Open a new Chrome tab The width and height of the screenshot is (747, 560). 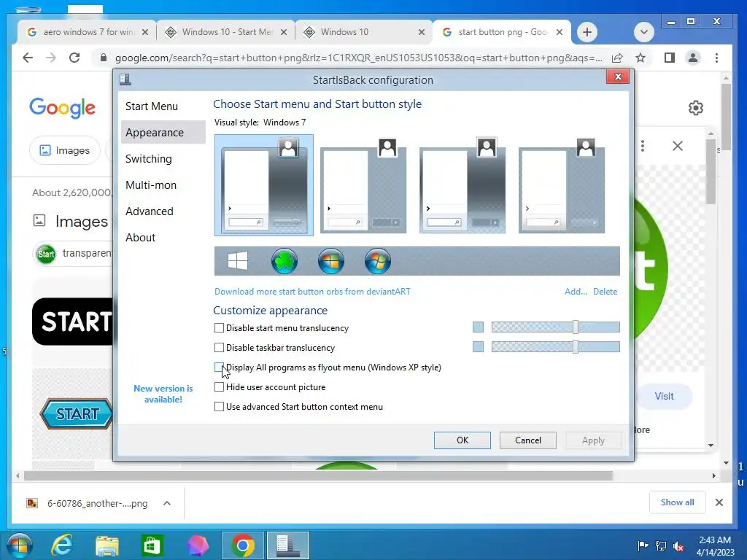587,32
